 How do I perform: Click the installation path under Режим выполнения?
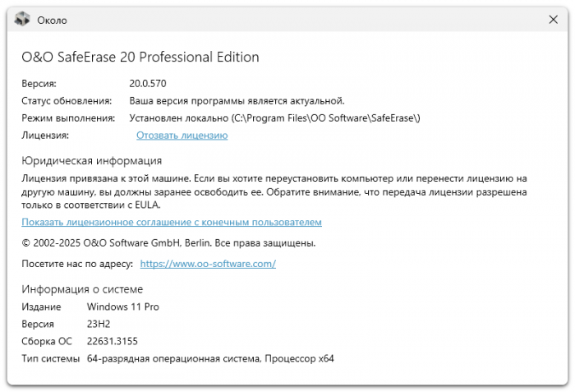[274, 118]
